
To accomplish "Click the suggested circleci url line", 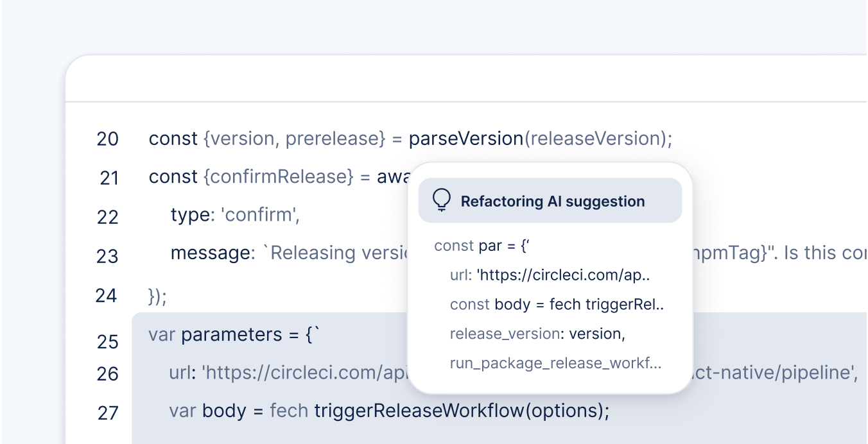I will point(550,275).
